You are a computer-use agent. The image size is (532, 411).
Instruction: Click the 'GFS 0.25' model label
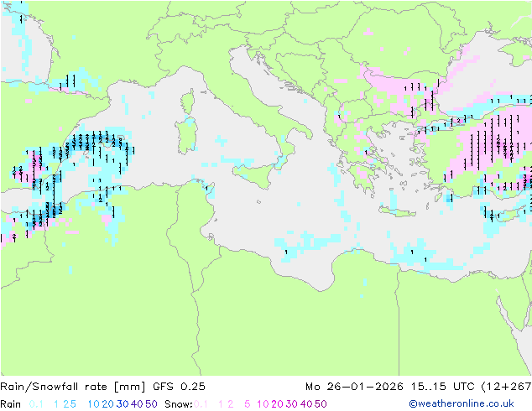(179, 387)
